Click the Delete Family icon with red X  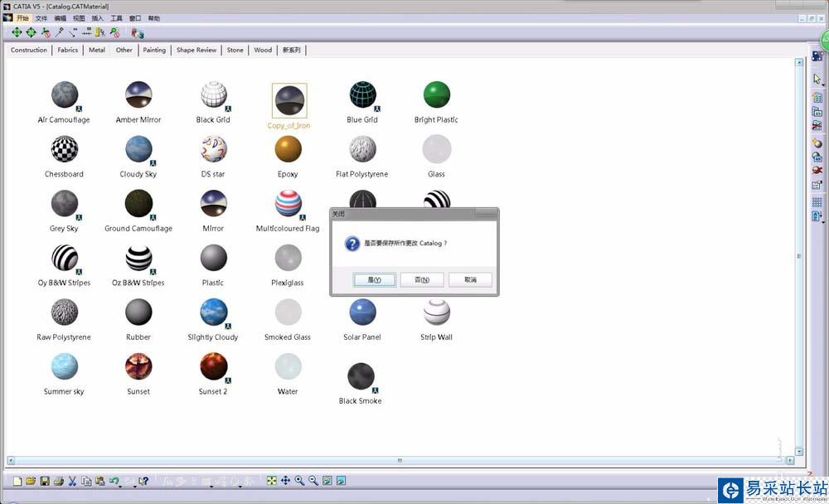point(817,125)
